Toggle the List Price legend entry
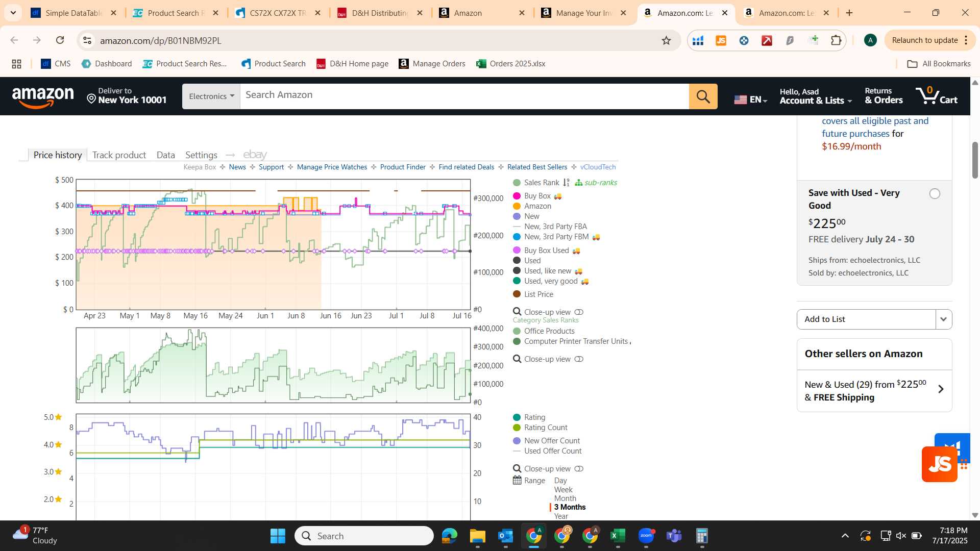This screenshot has height=551, width=980. [x=533, y=294]
